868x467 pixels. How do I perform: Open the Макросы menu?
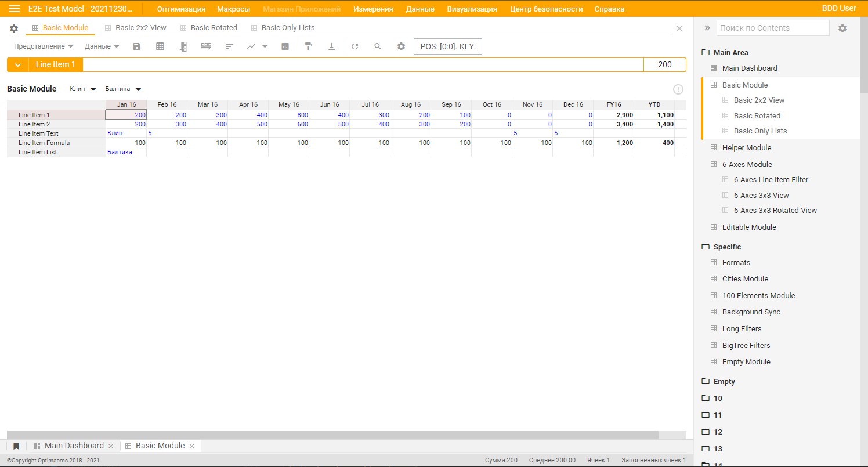234,9
